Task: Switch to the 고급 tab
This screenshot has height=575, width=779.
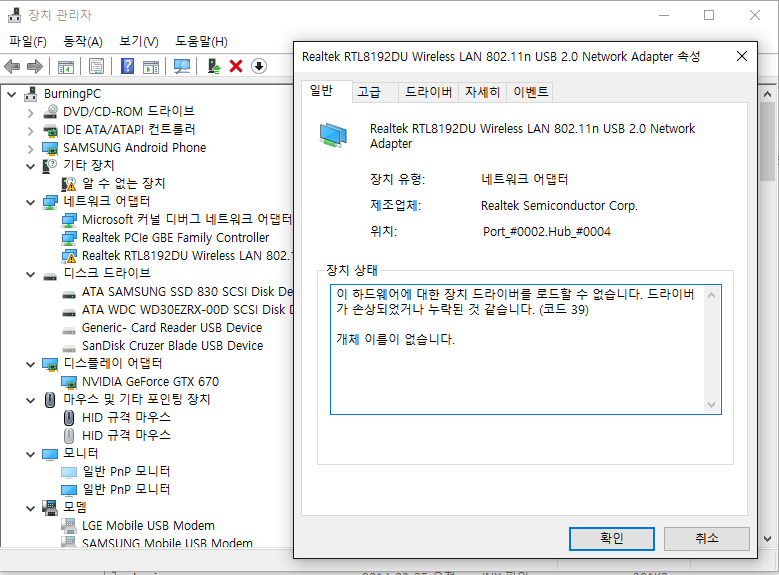Action: coord(375,92)
